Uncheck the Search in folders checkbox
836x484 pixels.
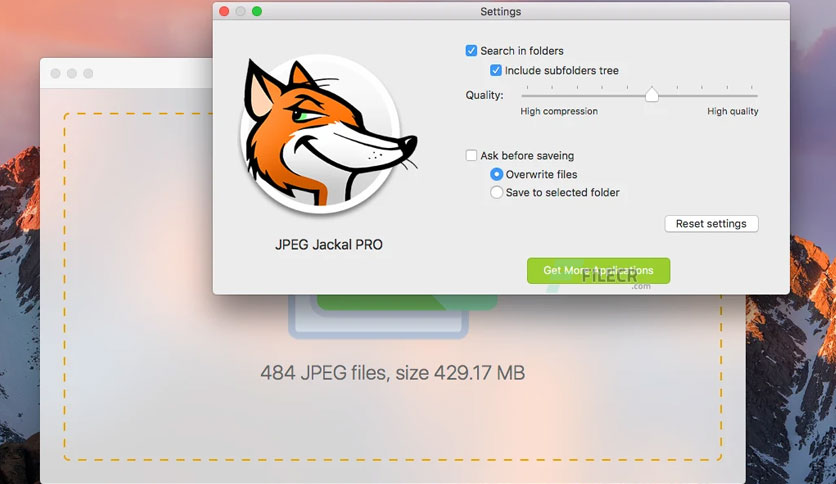coord(471,51)
